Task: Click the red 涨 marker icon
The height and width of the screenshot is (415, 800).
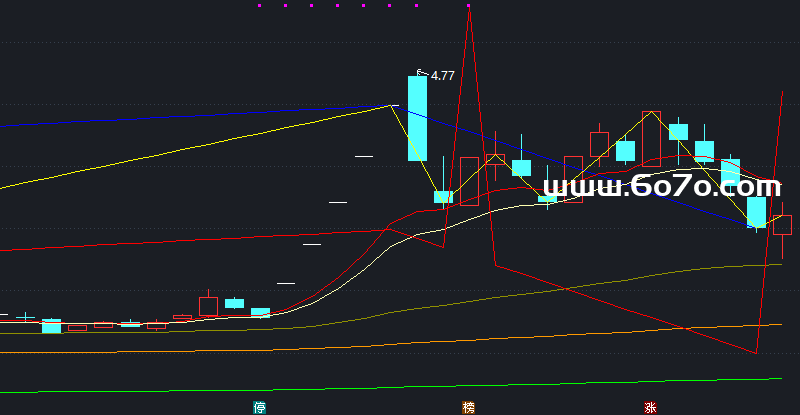Action: (x=650, y=407)
